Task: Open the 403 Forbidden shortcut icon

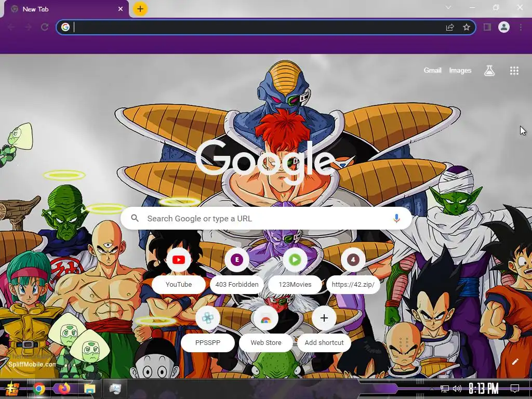Action: tap(237, 260)
